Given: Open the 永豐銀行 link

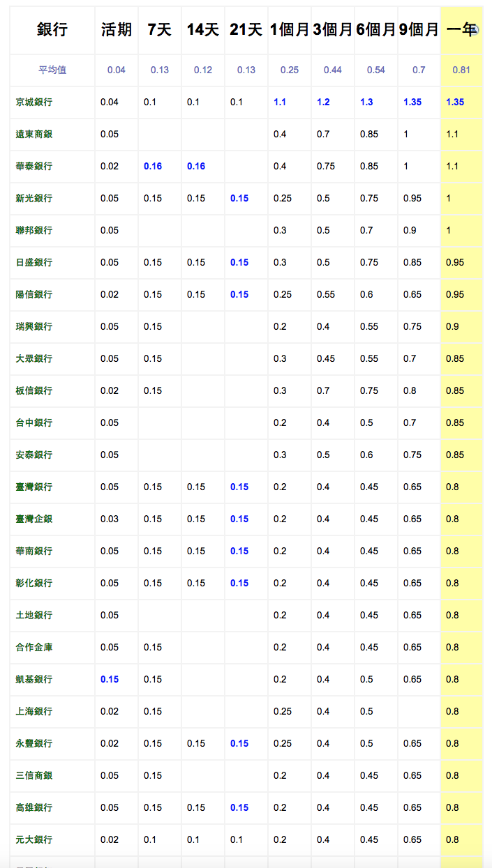Looking at the screenshot, I should pyautogui.click(x=34, y=743).
